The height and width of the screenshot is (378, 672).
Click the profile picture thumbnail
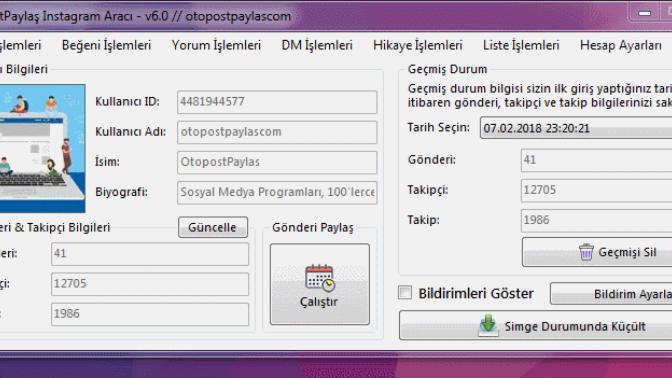coord(42,148)
